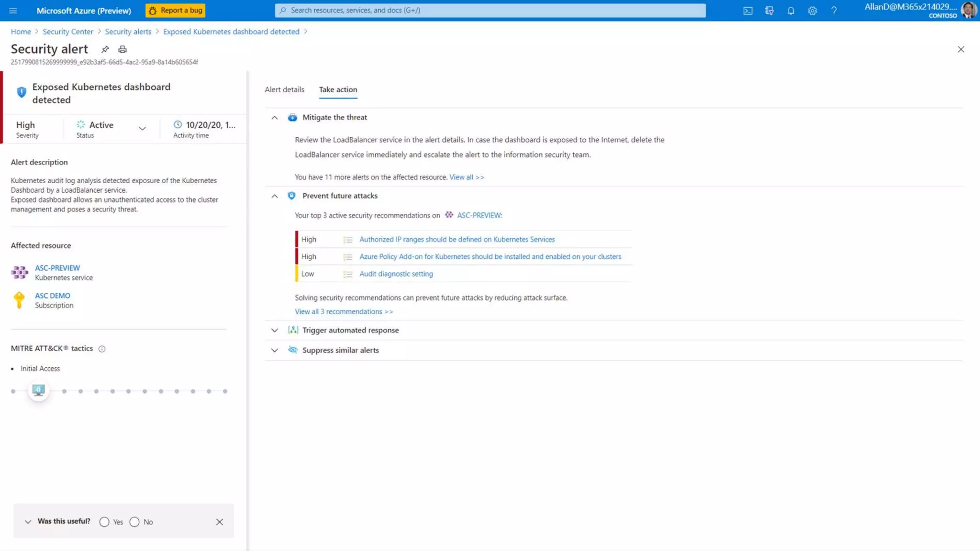Open the Audit diagnostic setting recommendation
980x551 pixels.
click(396, 274)
